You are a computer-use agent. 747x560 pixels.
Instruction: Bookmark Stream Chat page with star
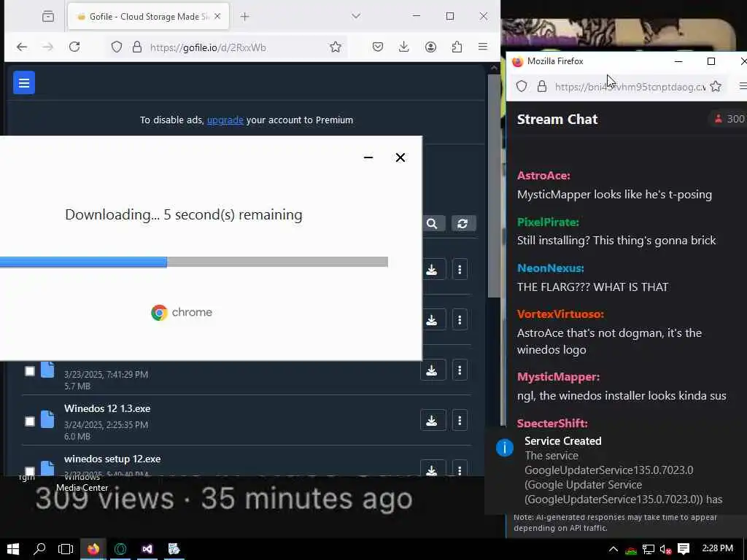(716, 86)
